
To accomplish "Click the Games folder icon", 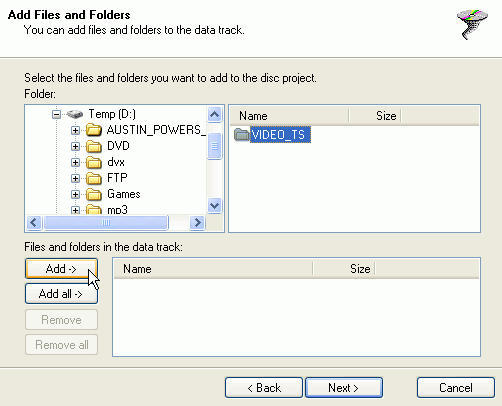I will (94, 194).
